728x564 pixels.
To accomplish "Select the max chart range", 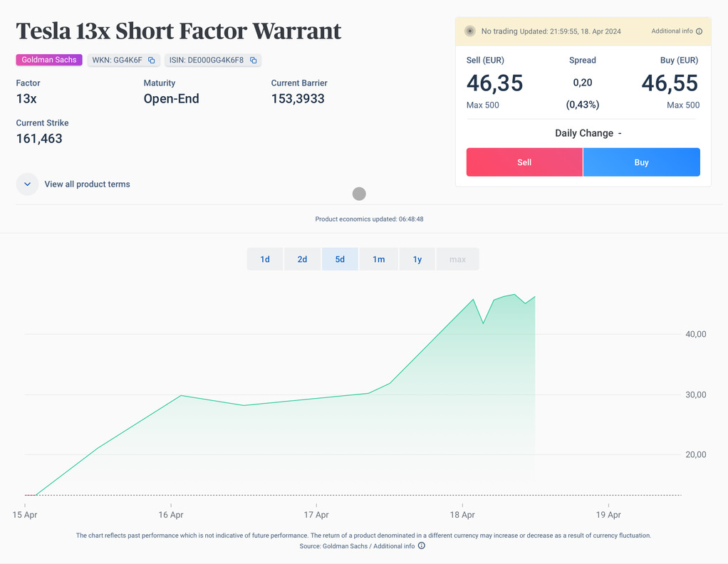I will click(457, 259).
